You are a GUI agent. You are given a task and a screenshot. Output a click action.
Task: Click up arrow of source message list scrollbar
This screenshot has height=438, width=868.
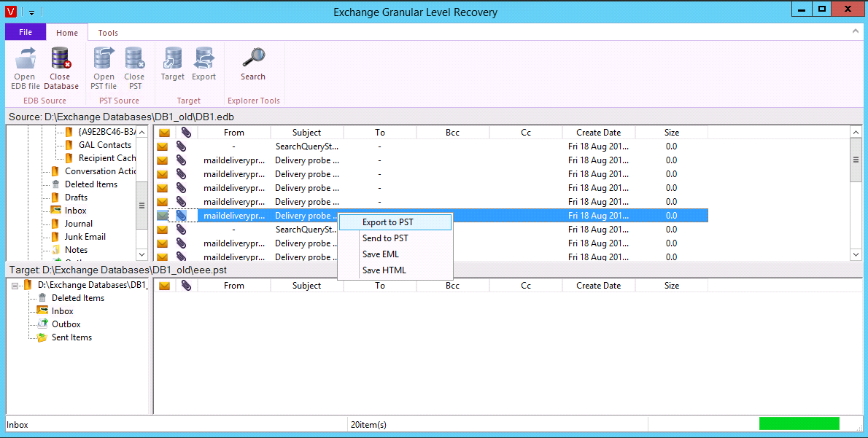856,132
